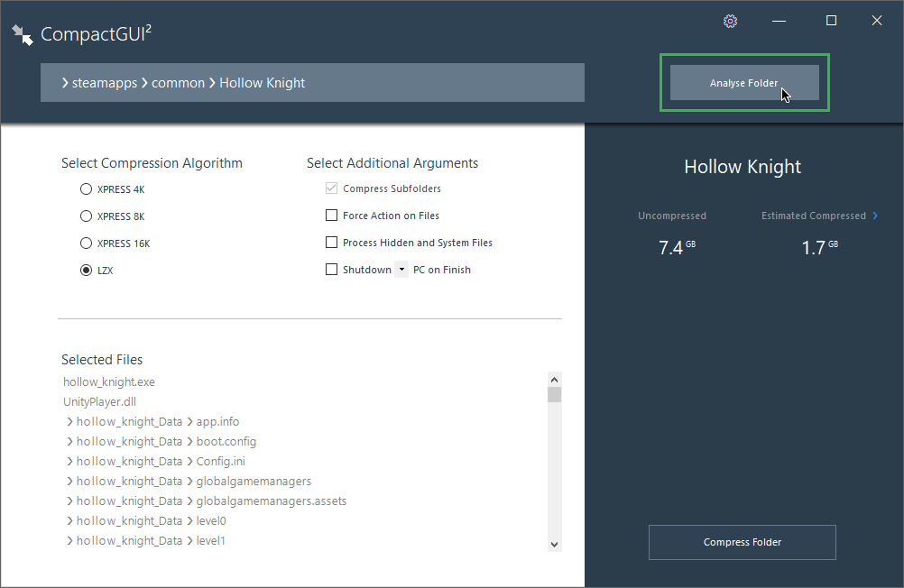Select the LZX radio button
This screenshot has height=588, width=904.
[86, 270]
